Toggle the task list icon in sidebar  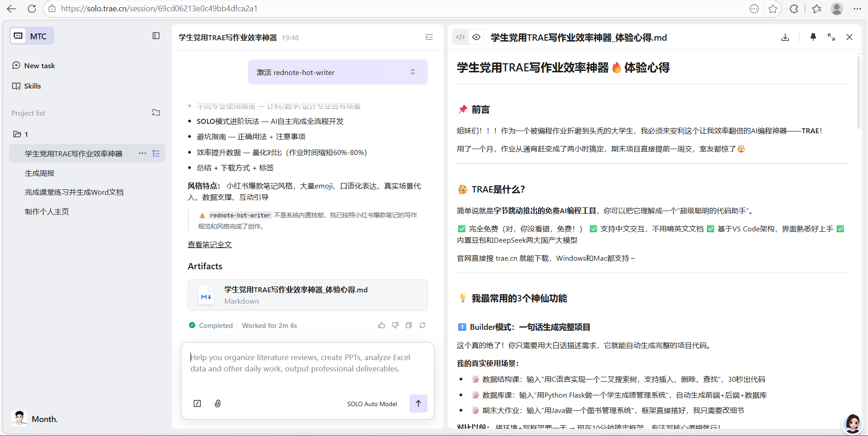click(156, 154)
